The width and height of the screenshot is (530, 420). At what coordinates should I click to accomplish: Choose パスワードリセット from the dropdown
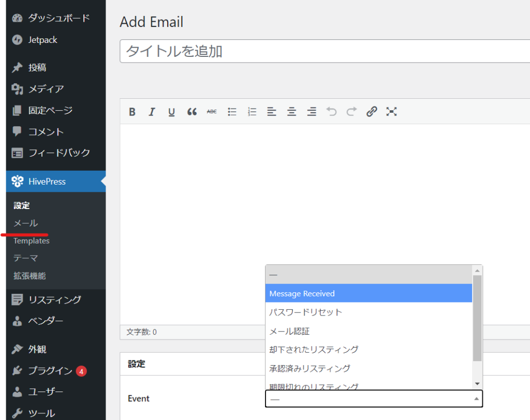tap(369, 312)
